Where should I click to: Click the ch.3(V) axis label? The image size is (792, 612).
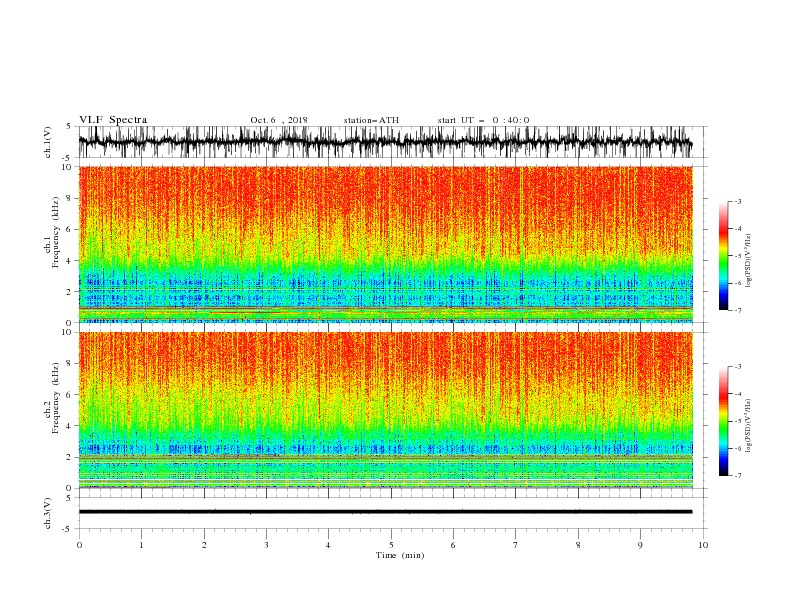pos(48,513)
